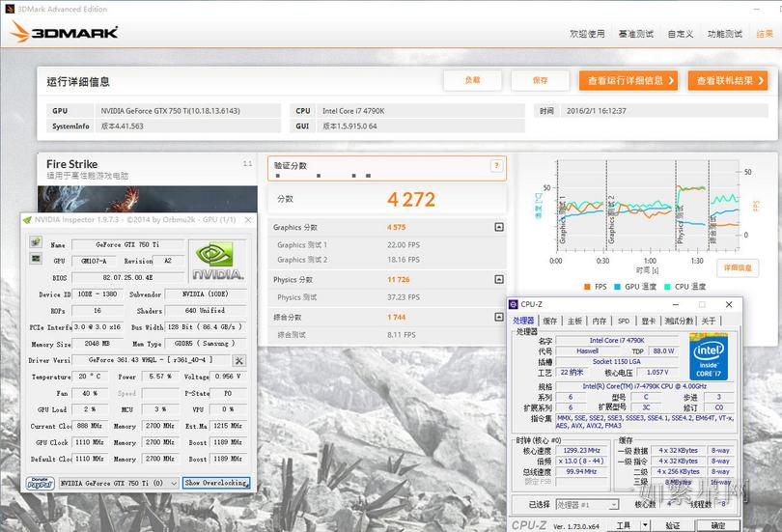Click the 3DMark logo

tap(64, 32)
